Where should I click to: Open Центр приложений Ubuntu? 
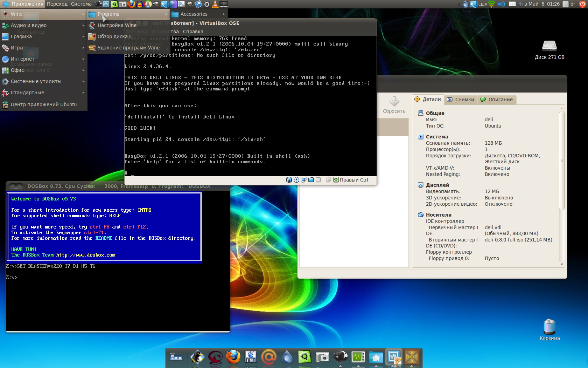coord(44,104)
